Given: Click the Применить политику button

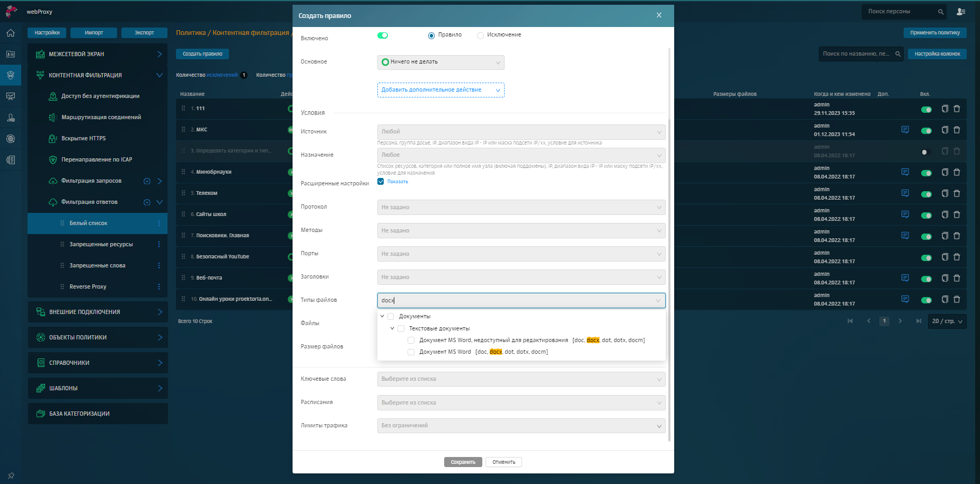Looking at the screenshot, I should click(935, 33).
